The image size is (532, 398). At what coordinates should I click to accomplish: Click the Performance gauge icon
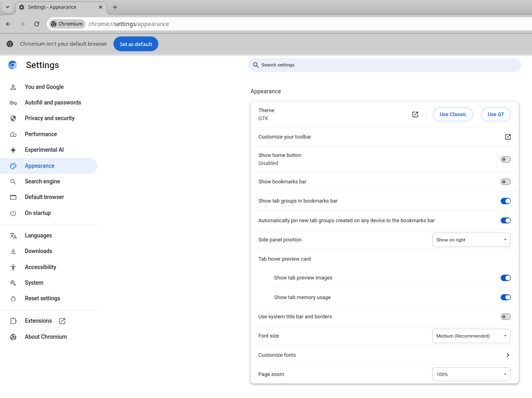pos(13,134)
